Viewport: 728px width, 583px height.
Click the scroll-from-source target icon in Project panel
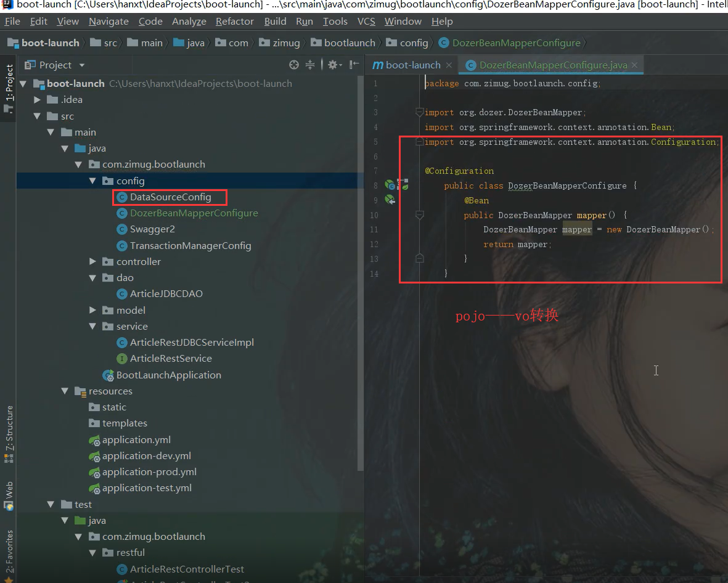coord(294,65)
